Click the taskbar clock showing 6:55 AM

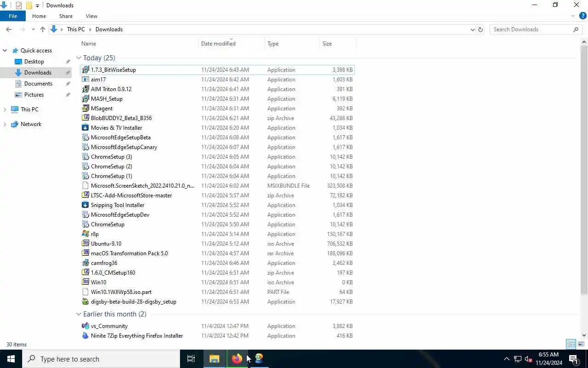click(x=549, y=359)
